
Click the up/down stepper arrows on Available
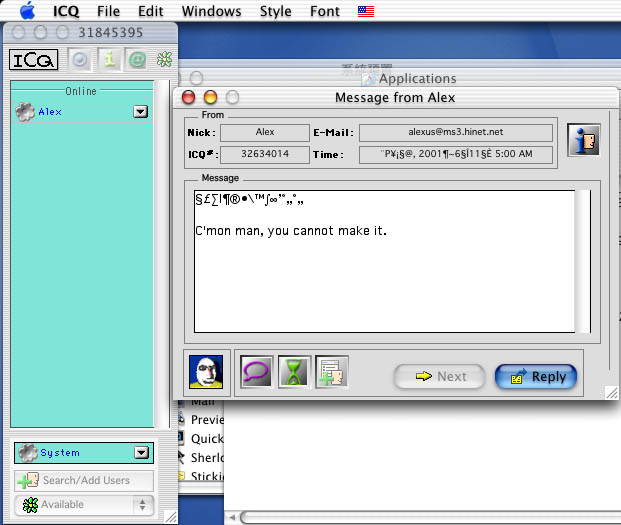pos(143,505)
